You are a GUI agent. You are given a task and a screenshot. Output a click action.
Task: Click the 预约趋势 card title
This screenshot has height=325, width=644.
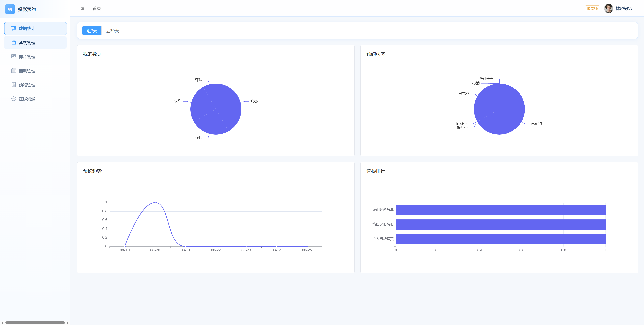92,171
